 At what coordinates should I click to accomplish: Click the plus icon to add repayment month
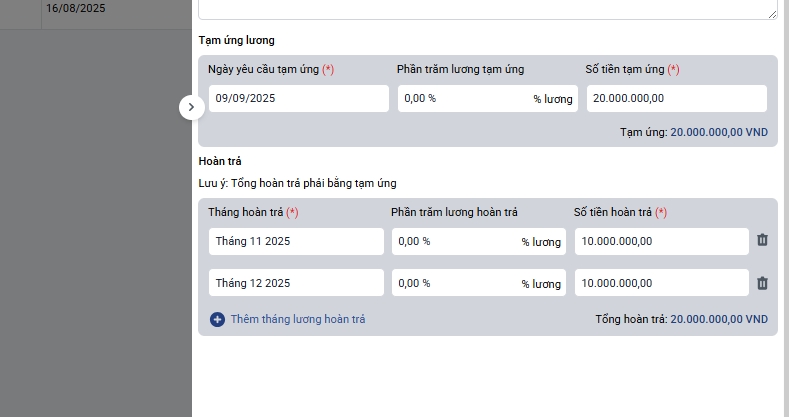click(x=218, y=319)
